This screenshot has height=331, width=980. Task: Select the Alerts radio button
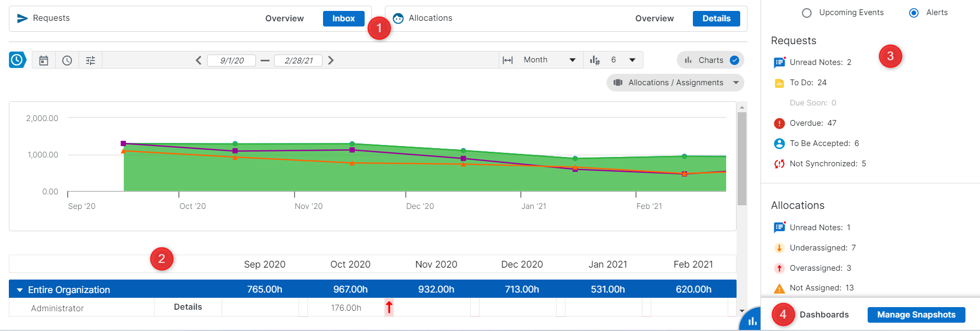point(914,13)
